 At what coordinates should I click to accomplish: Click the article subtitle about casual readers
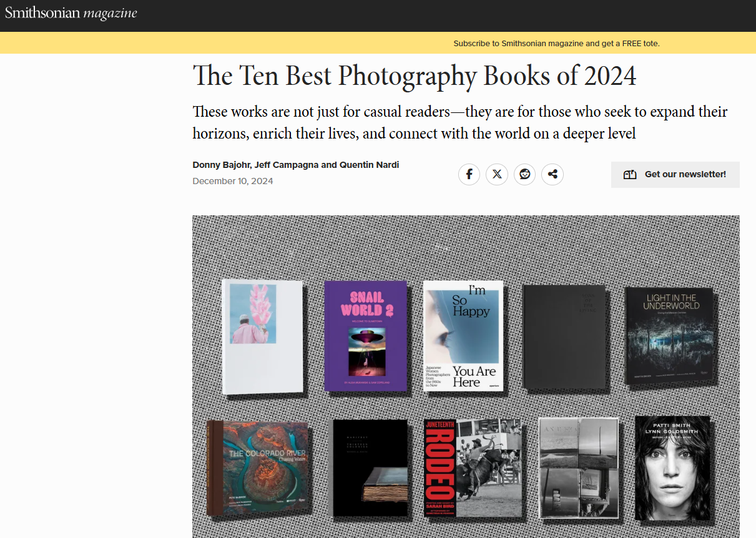460,122
